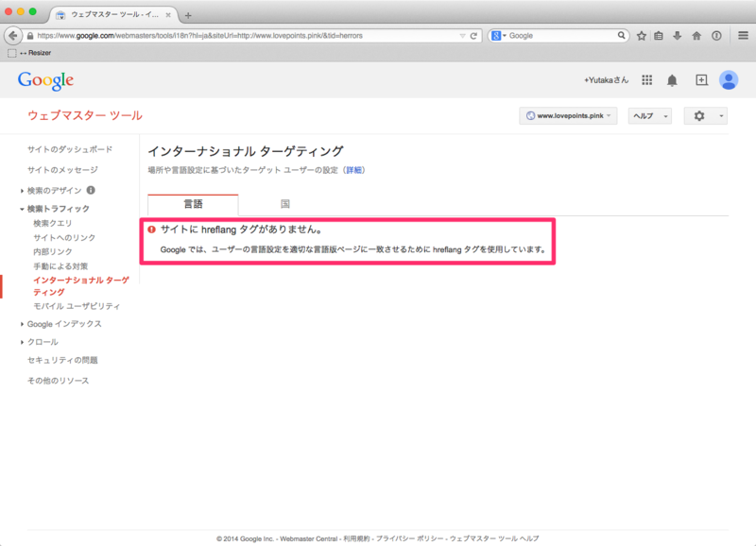The image size is (756, 546).
Task: Open the bookmarks list icon
Action: click(x=659, y=36)
